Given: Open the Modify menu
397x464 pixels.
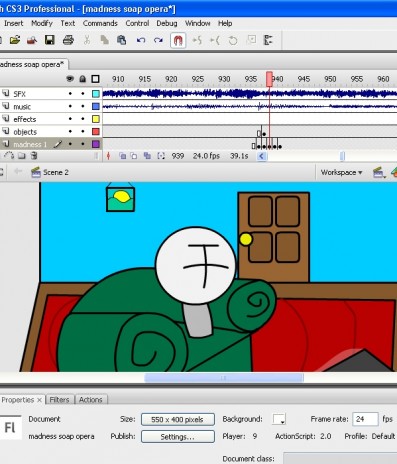Looking at the screenshot, I should (42, 23).
